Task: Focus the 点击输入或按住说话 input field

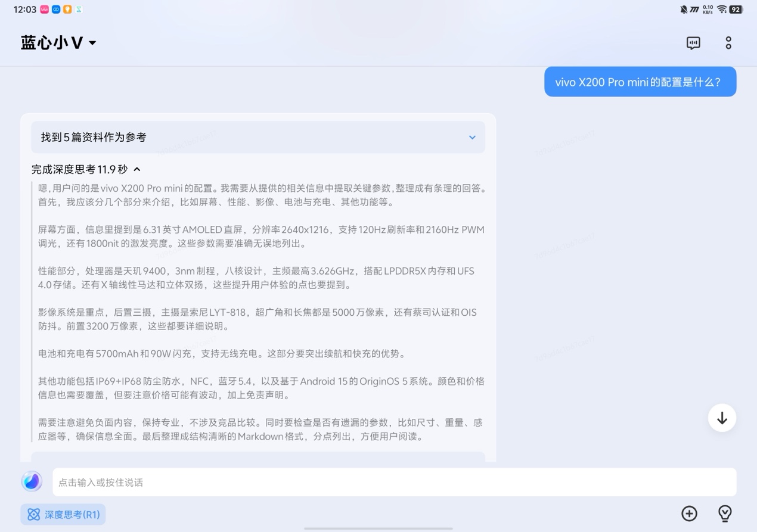Action: (393, 483)
